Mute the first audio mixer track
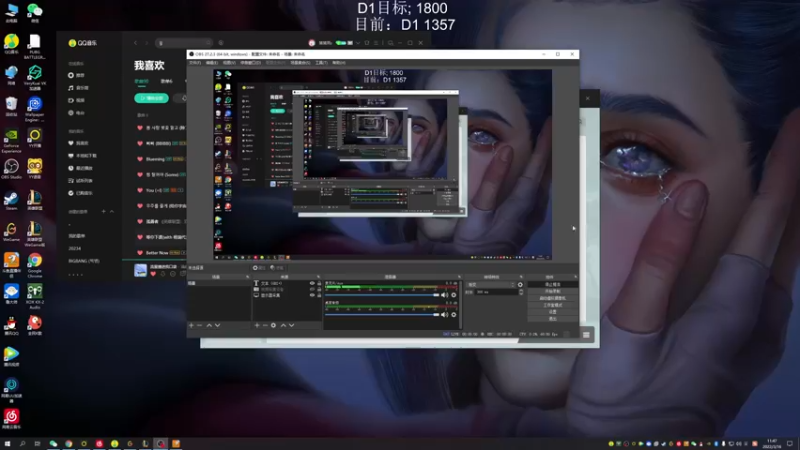This screenshot has width=800, height=450. (x=444, y=295)
